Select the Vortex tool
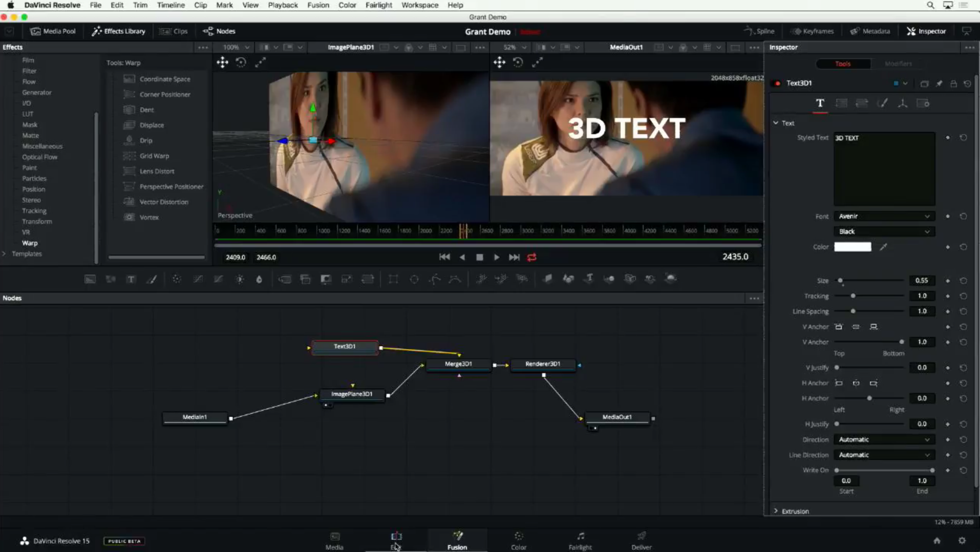 point(149,217)
